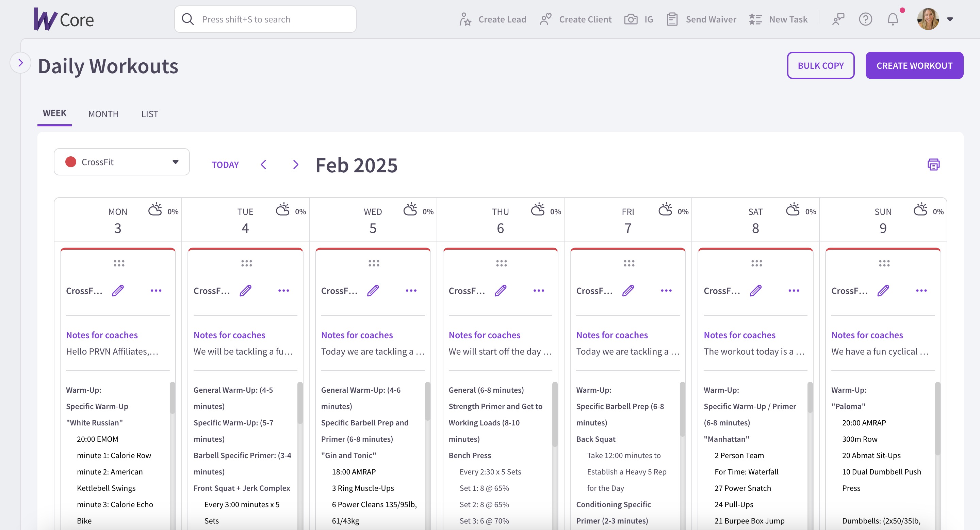This screenshot has height=530, width=980.
Task: Open the notifications bell
Action: 892,19
